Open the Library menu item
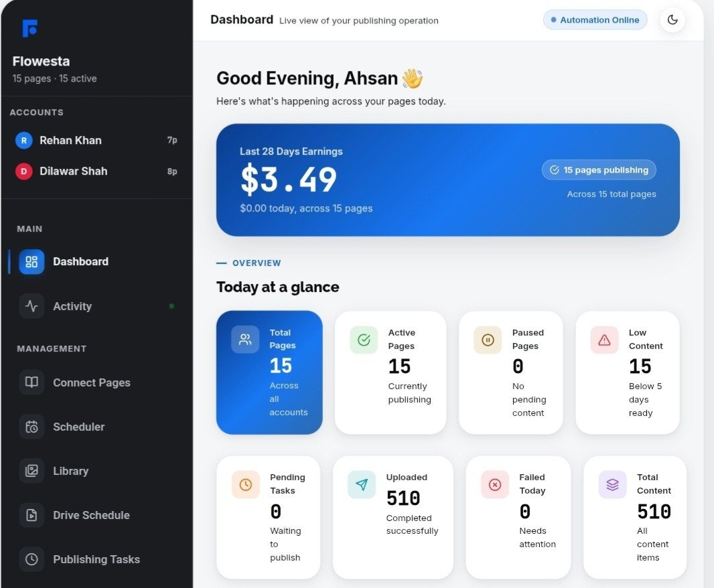 click(x=96, y=471)
